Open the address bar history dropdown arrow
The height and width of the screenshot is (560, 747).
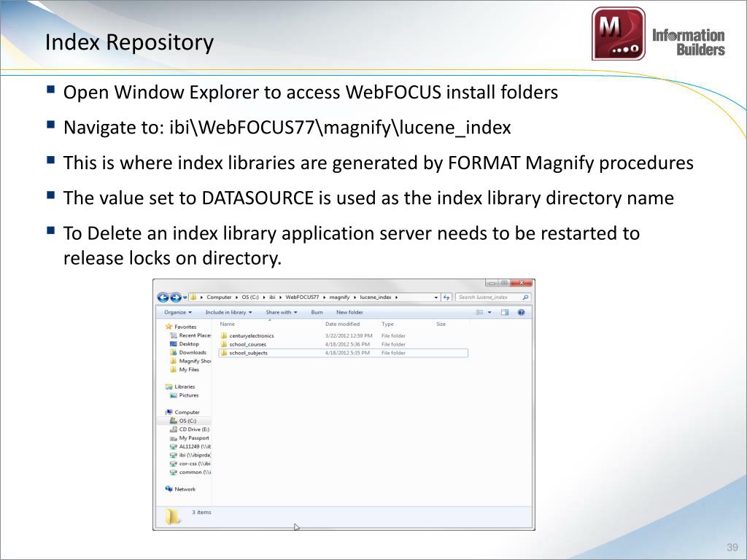(436, 297)
